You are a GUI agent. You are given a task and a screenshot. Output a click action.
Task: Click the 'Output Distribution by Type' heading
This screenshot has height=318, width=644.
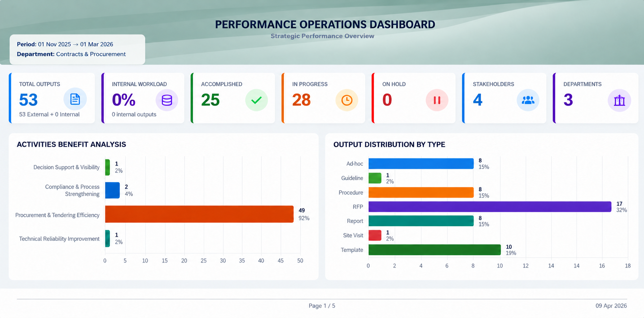click(389, 144)
